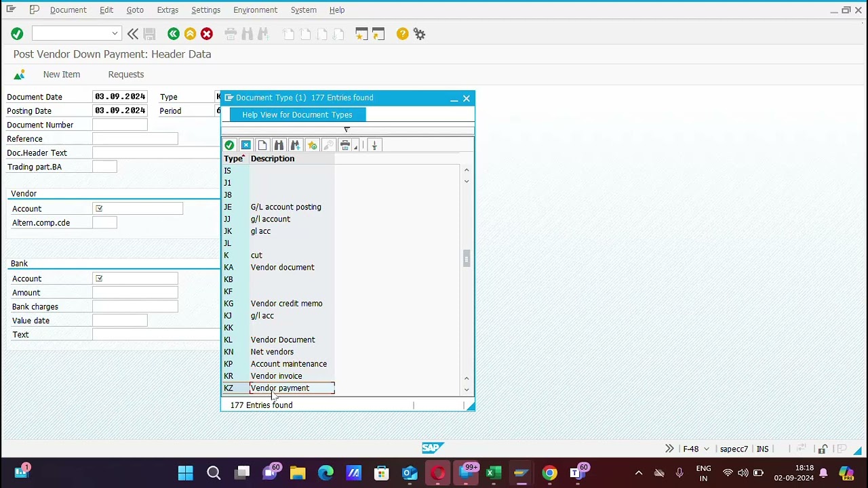The width and height of the screenshot is (868, 488).
Task: Click the green Enter checkmark in main toolbar
Action: tap(17, 33)
